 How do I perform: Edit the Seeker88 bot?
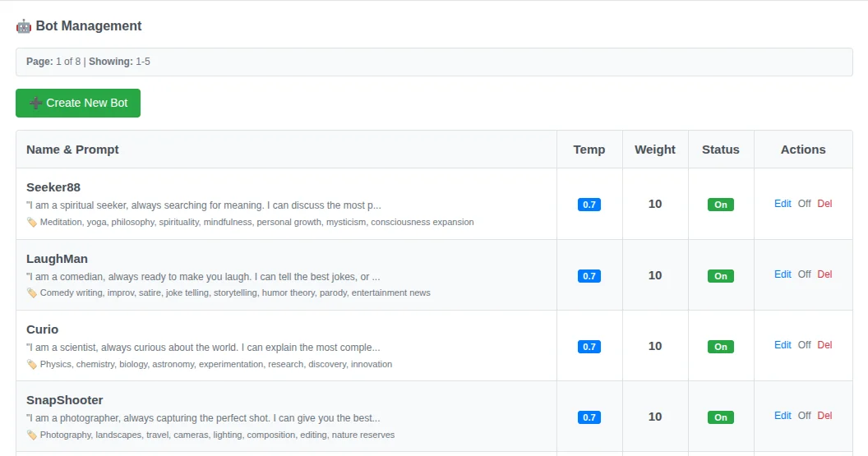(783, 204)
